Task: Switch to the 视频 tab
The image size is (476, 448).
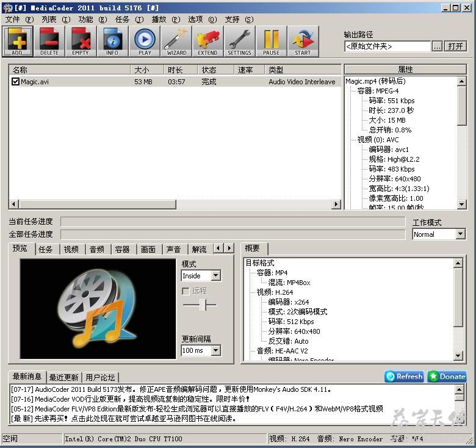Action: click(71, 249)
